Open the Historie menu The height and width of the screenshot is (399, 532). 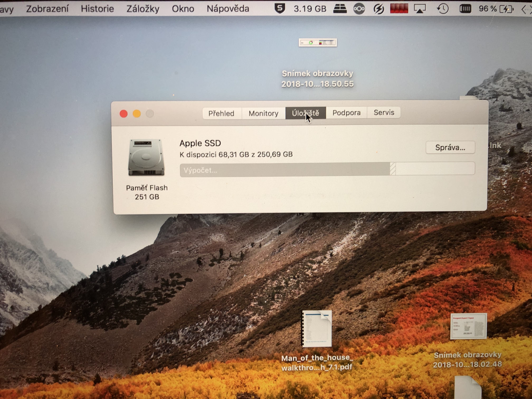[97, 9]
